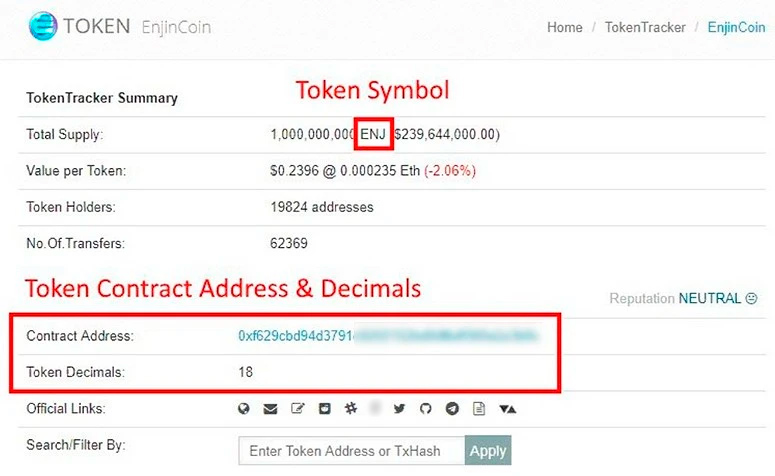Open the whitepaper document icon

click(479, 409)
